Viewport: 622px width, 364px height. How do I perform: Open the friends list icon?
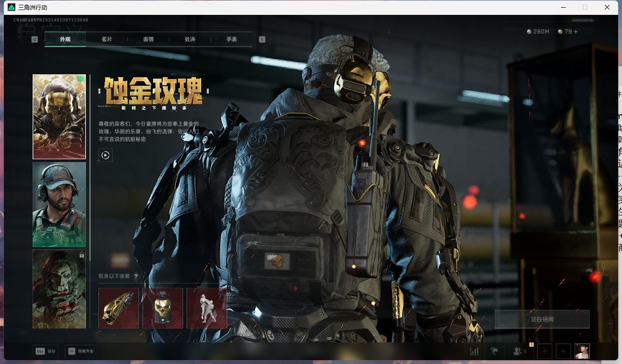coord(519,351)
